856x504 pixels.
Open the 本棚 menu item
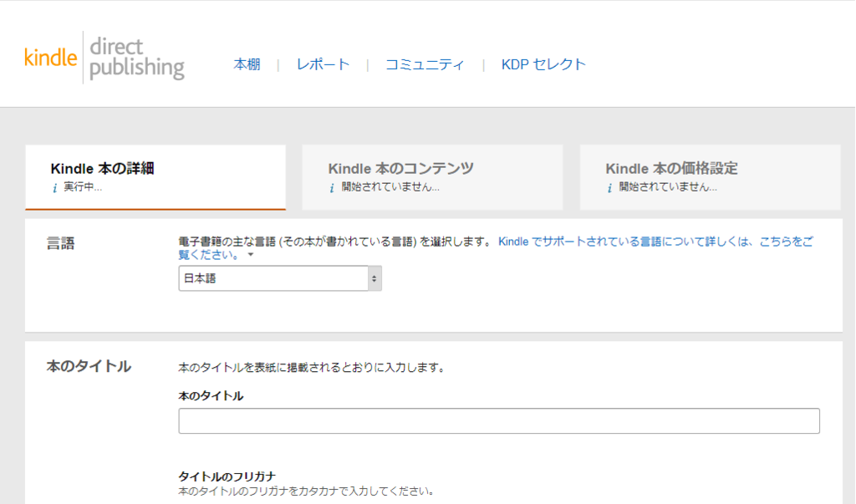(x=247, y=64)
